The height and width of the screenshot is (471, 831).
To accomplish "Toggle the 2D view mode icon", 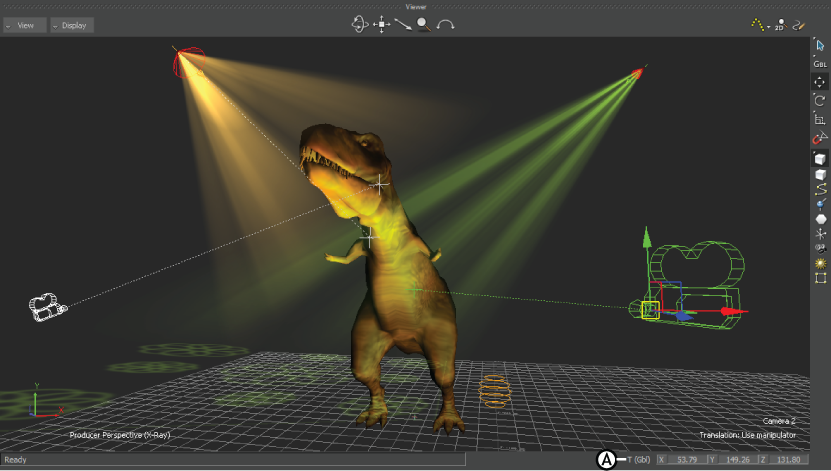I will tap(779, 25).
